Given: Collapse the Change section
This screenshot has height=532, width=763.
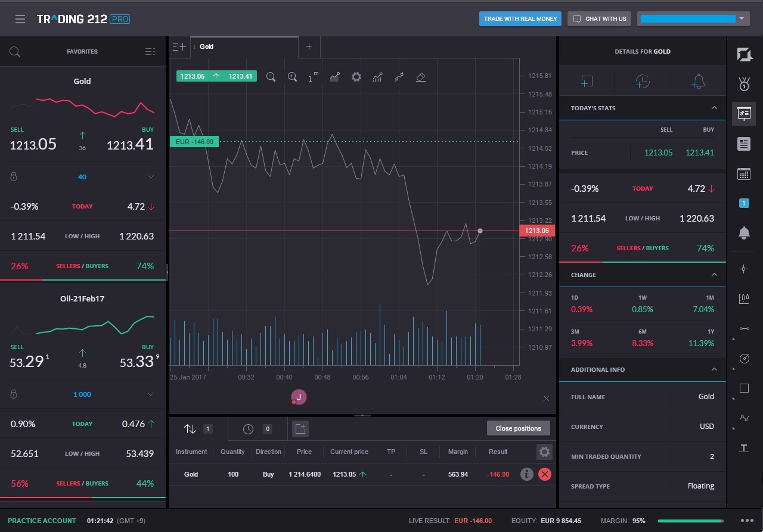Looking at the screenshot, I should [714, 275].
